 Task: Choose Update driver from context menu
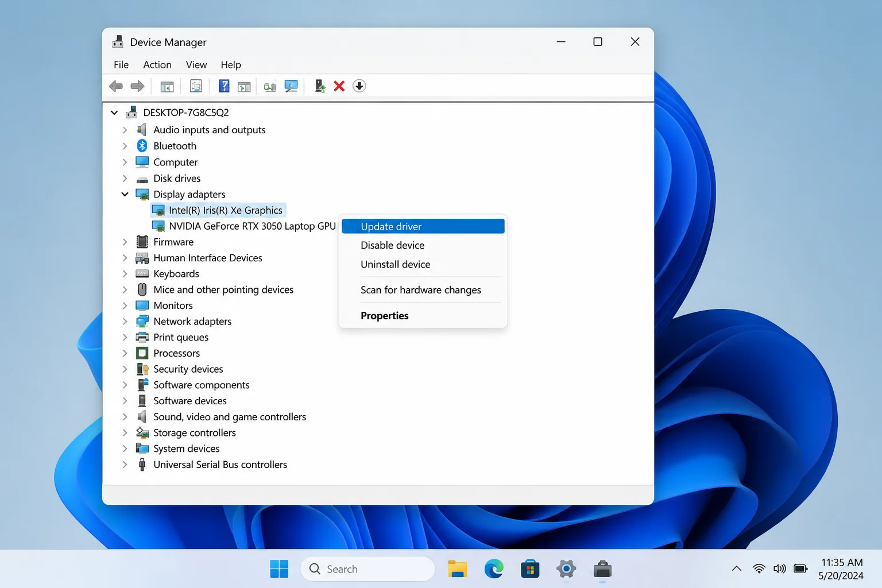(x=423, y=226)
